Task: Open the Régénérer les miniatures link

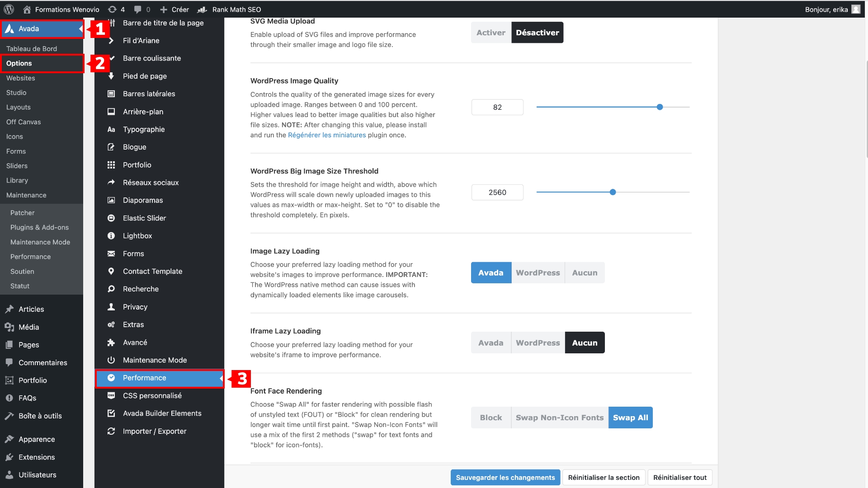Action: 327,135
